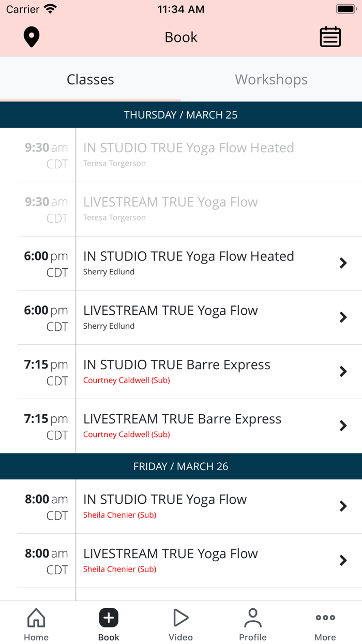Image resolution: width=362 pixels, height=644 pixels.
Task: Tap the battery indicator in the status bar
Action: coord(346,8)
